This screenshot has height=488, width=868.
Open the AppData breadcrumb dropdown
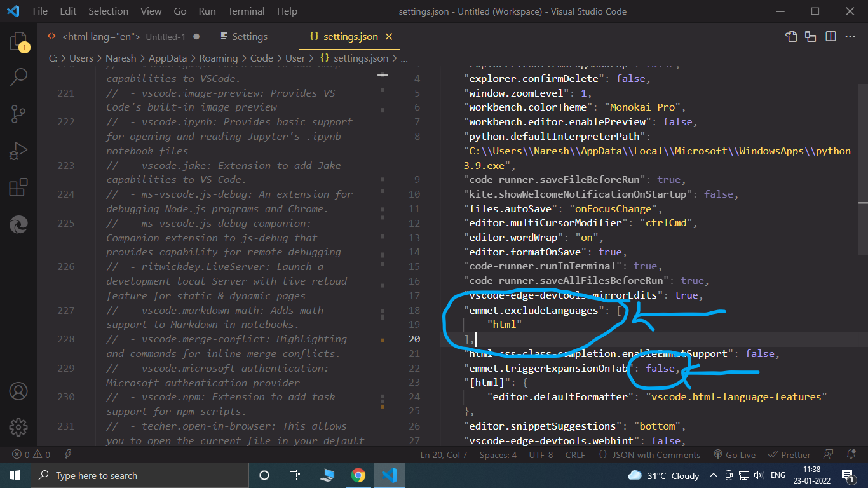pyautogui.click(x=168, y=58)
